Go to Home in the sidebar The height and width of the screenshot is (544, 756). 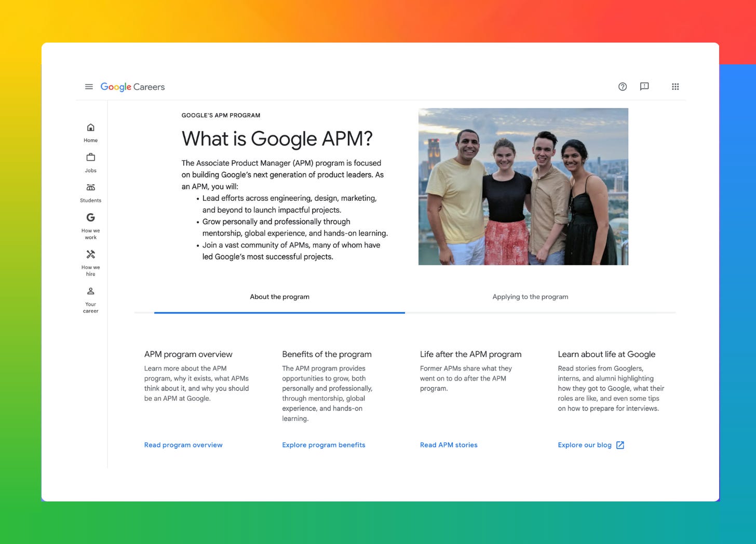91,132
